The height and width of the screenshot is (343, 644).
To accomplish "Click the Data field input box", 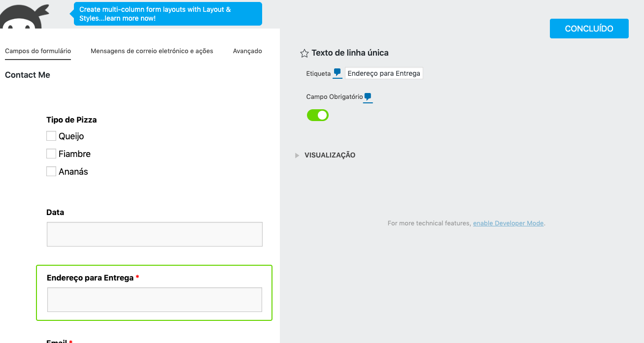I will click(155, 234).
